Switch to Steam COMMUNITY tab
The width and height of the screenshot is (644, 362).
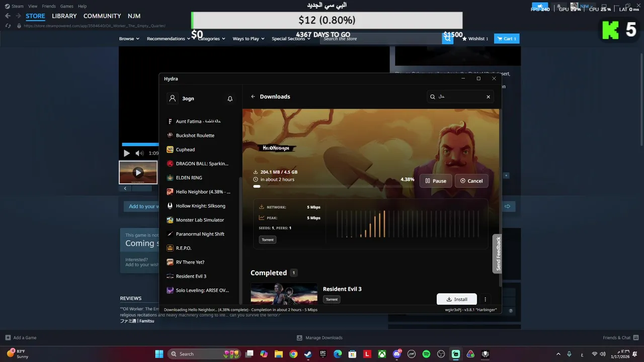tap(102, 16)
